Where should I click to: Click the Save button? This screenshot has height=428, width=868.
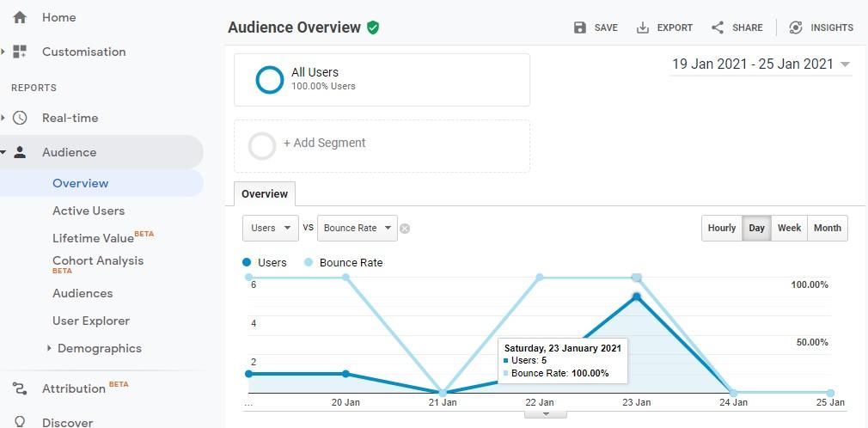[596, 28]
